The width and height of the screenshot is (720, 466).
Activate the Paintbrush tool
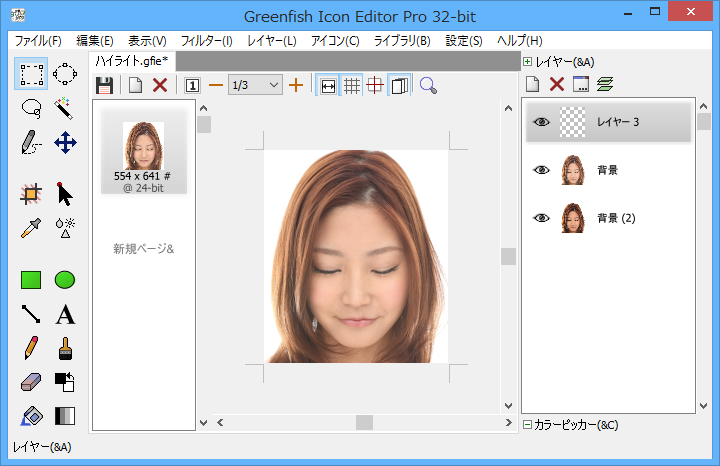click(x=65, y=349)
